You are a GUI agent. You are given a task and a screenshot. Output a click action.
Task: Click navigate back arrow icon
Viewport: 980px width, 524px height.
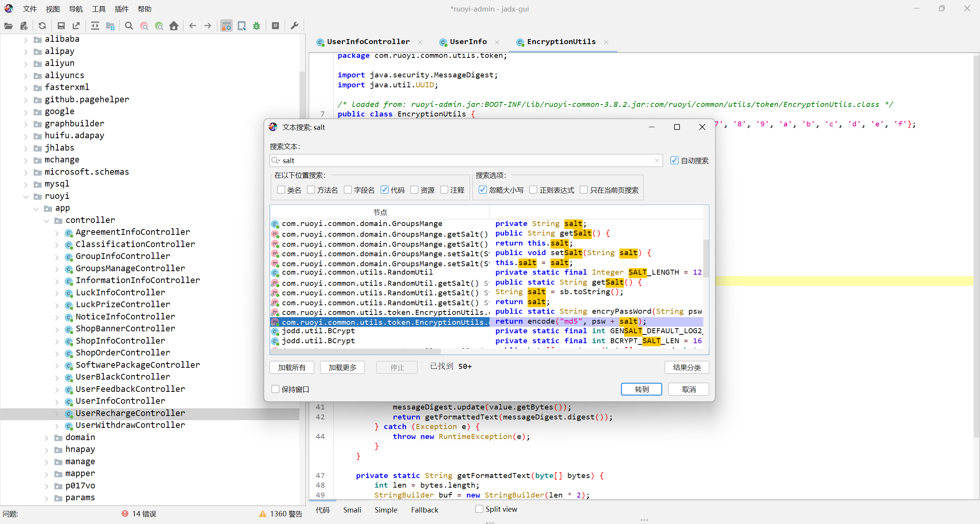click(193, 26)
